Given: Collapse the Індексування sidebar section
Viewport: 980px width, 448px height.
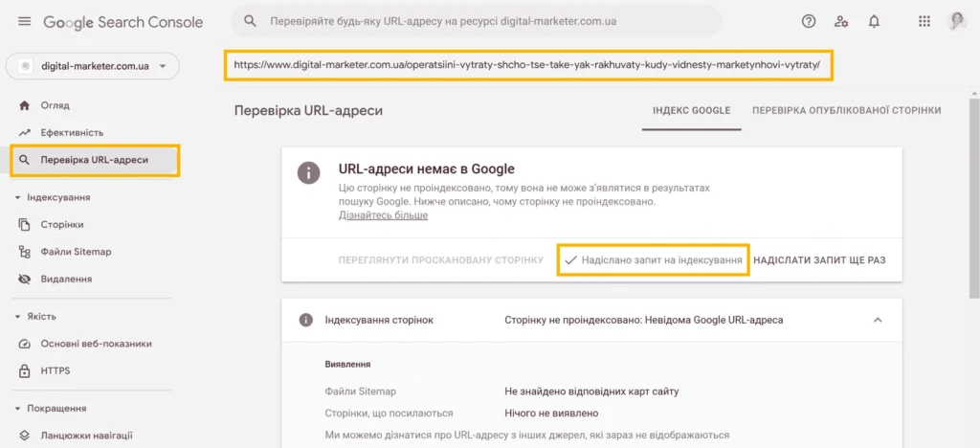Looking at the screenshot, I should point(18,197).
